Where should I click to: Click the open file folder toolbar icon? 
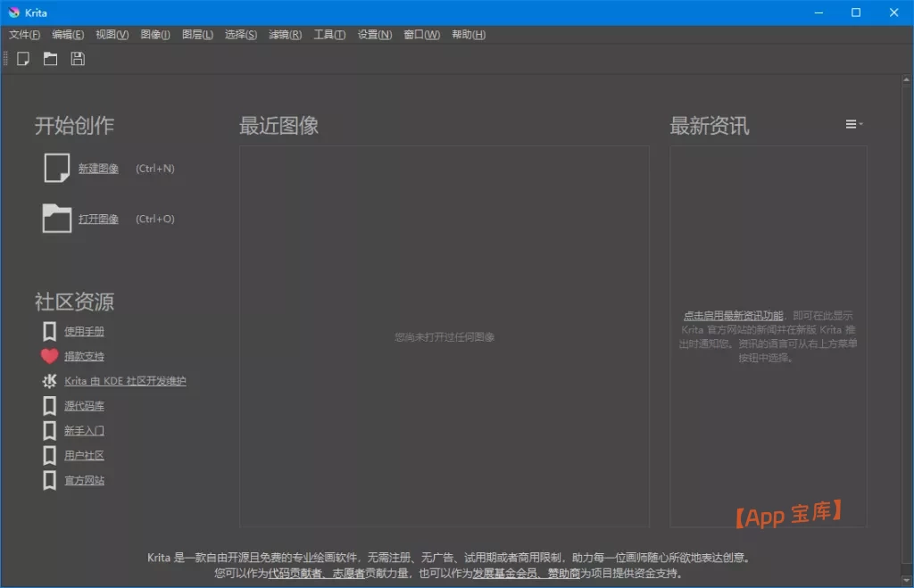(x=50, y=59)
